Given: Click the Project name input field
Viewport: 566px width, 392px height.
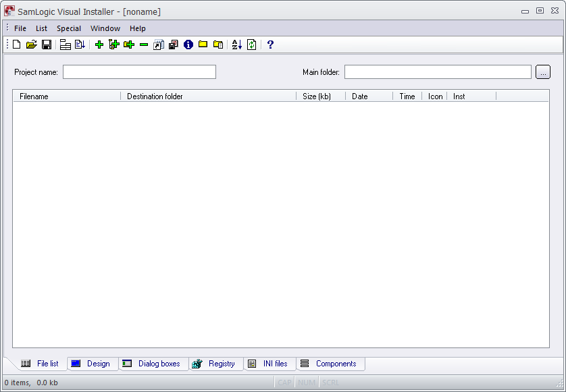Looking at the screenshot, I should (x=139, y=72).
